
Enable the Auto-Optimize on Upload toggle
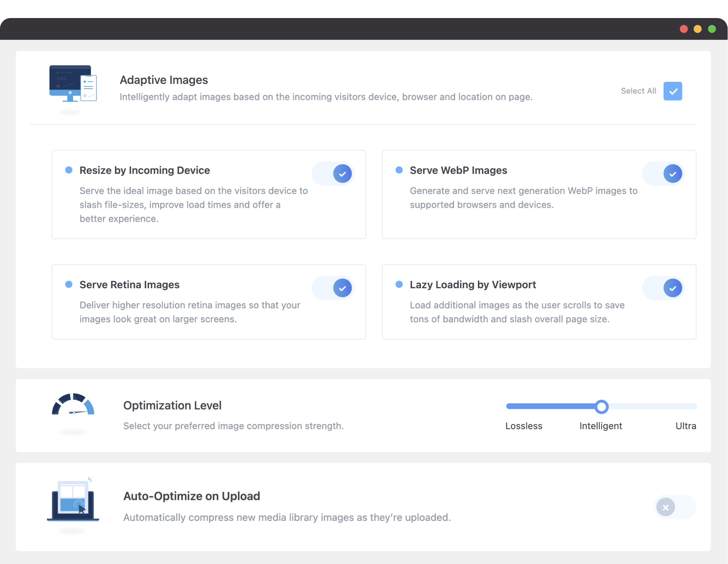(674, 507)
